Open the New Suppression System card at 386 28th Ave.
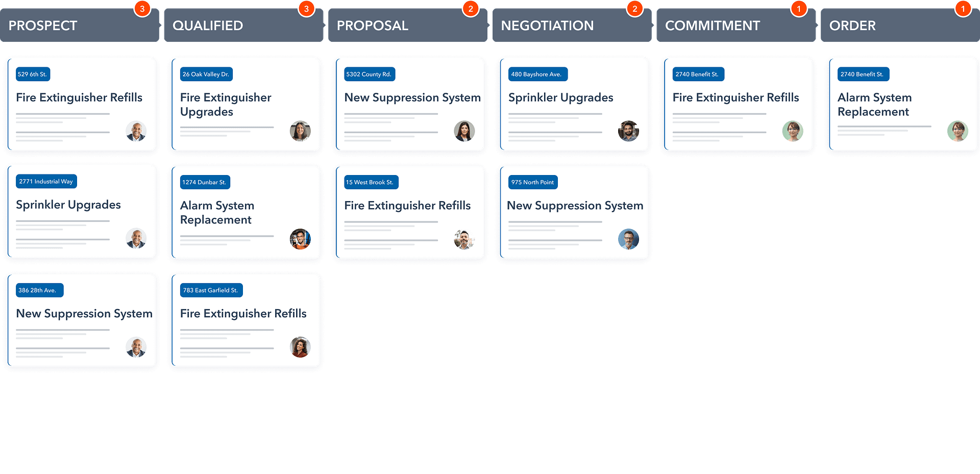The height and width of the screenshot is (474, 980). point(82,320)
